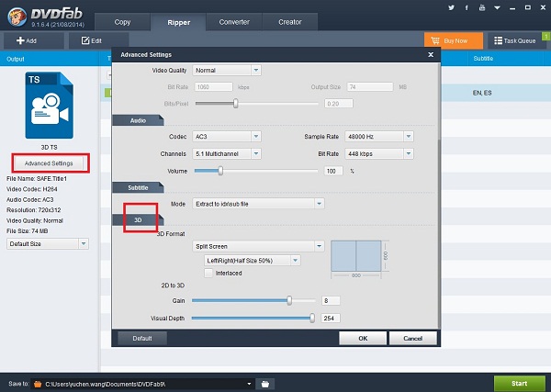551x392 pixels.
Task: Click the Volume value field 100
Action: [x=333, y=171]
